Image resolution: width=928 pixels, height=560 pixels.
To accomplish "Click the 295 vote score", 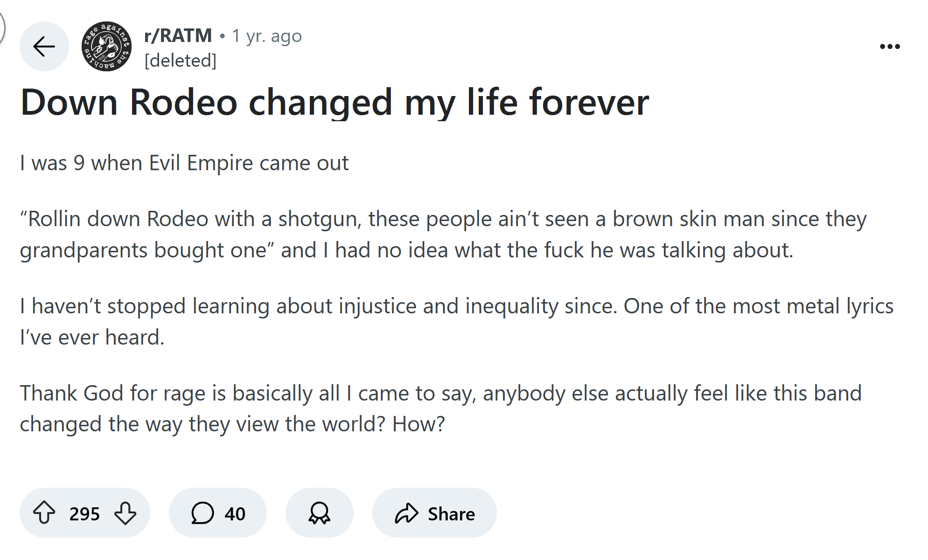I will tap(84, 514).
